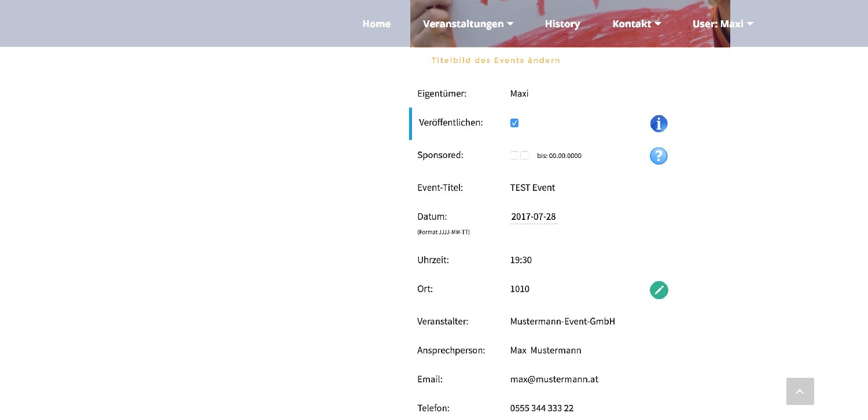
Task: Uncheck the Veröffentlichen checkbox
Action: 514,123
